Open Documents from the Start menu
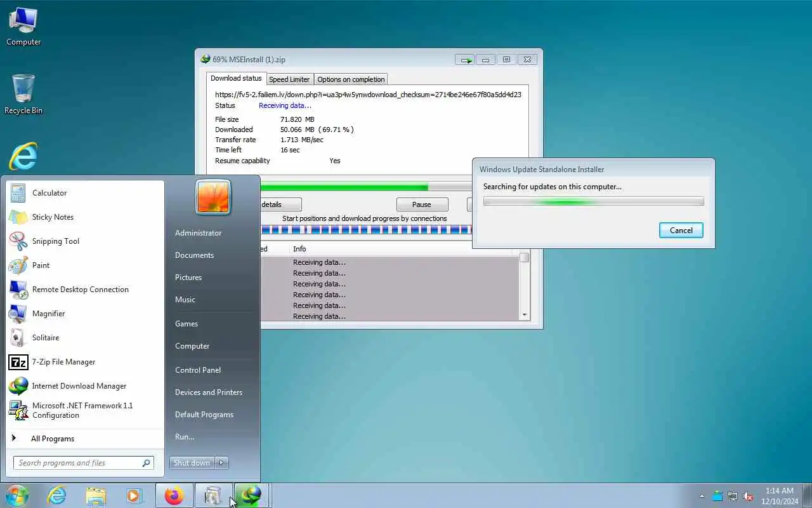Screen dimensions: 812x508 click(x=194, y=255)
